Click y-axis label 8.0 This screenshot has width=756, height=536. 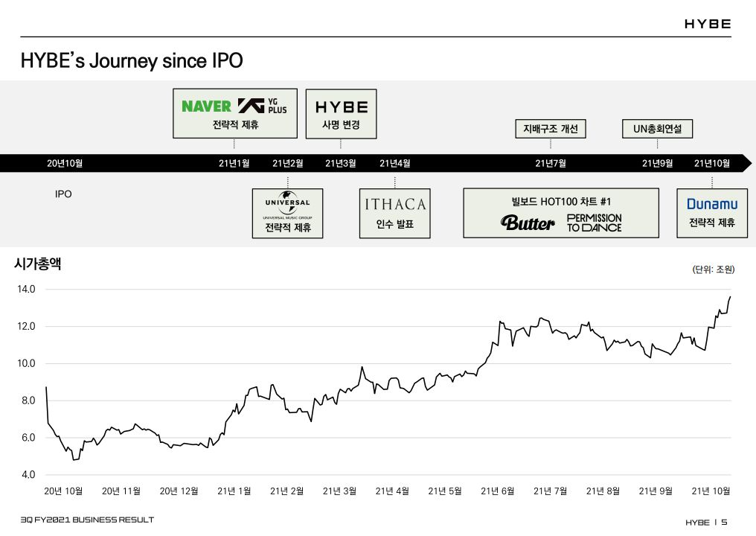coord(28,401)
